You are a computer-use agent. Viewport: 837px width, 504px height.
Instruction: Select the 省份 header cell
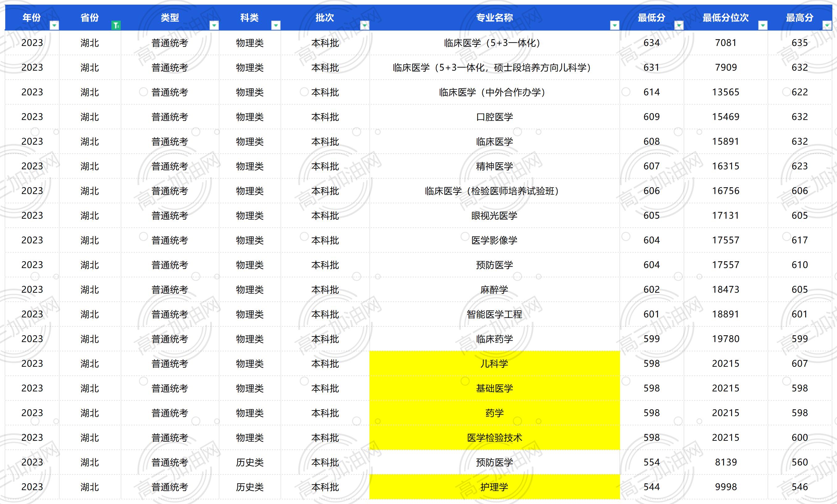pos(90,18)
